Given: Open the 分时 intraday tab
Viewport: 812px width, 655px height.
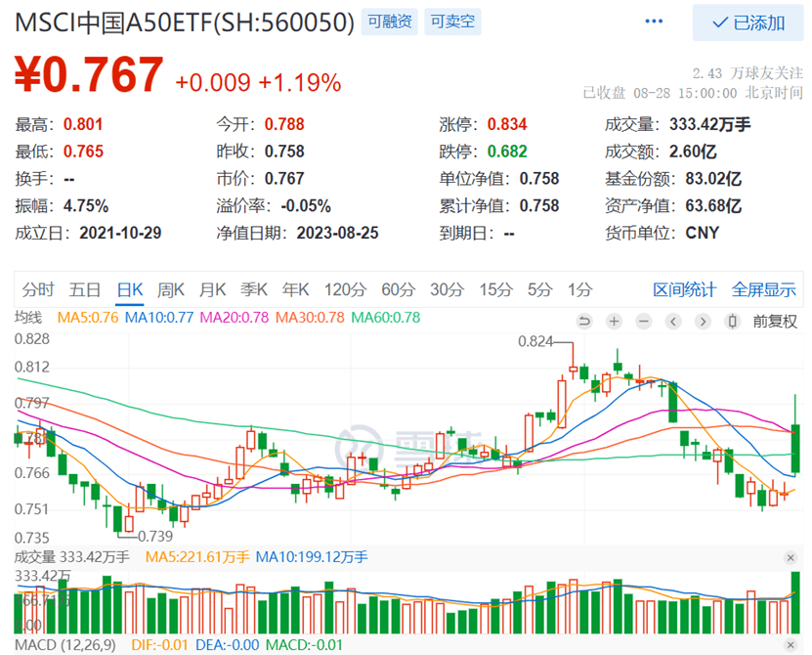Looking at the screenshot, I should pyautogui.click(x=37, y=290).
